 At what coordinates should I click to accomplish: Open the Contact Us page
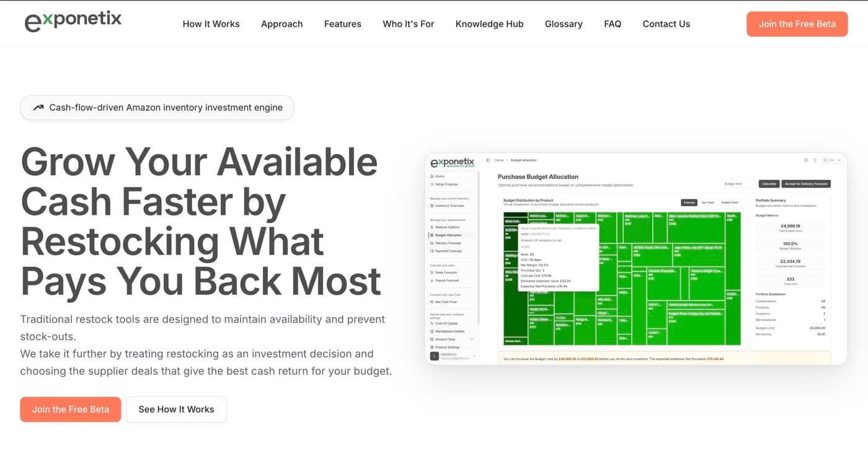(666, 24)
